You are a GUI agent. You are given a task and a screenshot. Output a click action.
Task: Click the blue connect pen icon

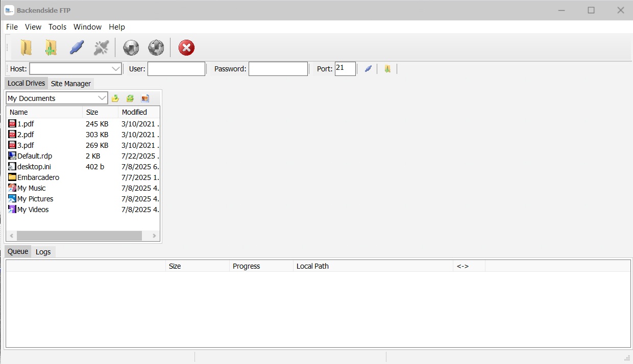click(77, 47)
